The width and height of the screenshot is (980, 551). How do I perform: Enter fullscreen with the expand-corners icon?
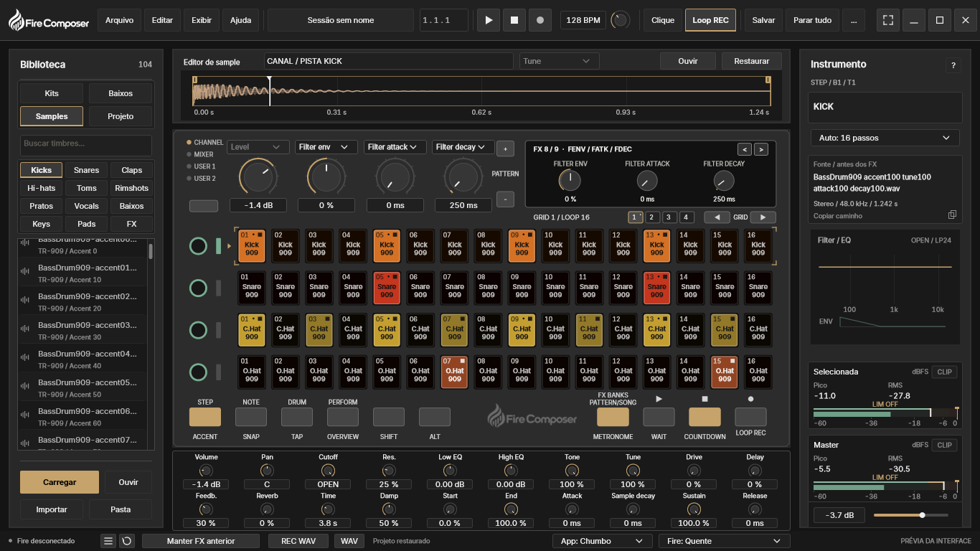[x=888, y=20]
